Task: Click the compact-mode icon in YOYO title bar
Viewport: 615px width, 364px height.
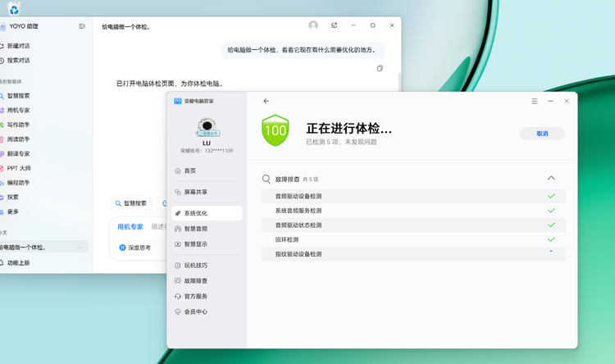Action: (335, 25)
